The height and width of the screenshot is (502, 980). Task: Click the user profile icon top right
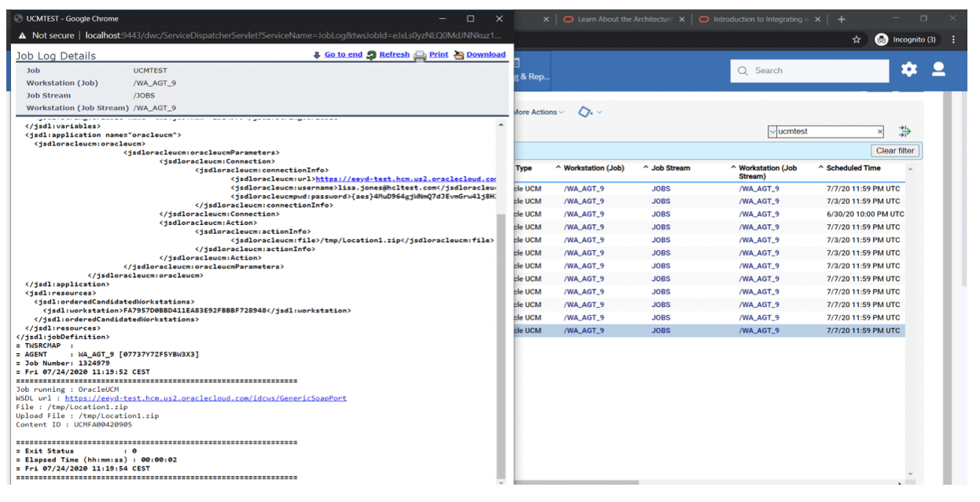click(938, 70)
